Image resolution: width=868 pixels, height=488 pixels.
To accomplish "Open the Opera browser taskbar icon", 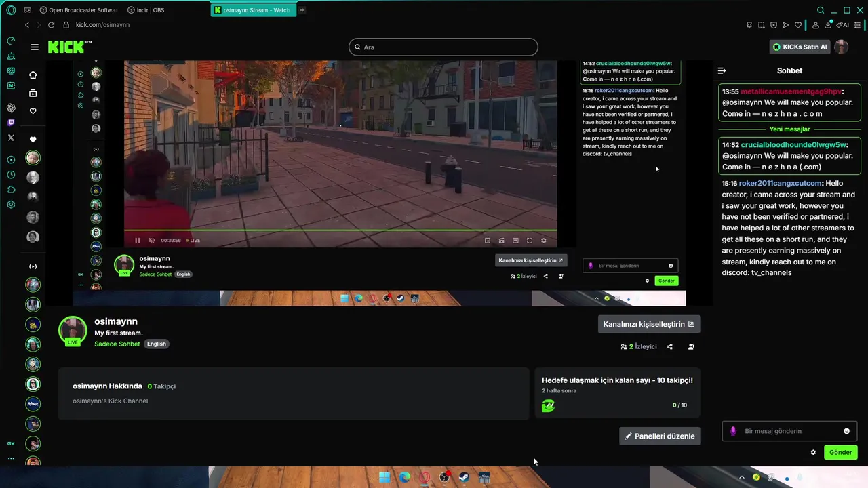I will pyautogui.click(x=425, y=477).
